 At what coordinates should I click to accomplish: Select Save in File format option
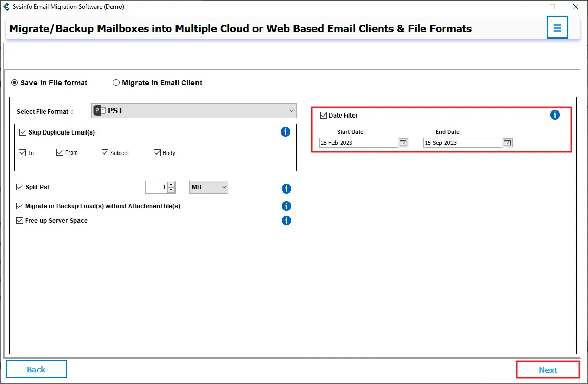[15, 83]
